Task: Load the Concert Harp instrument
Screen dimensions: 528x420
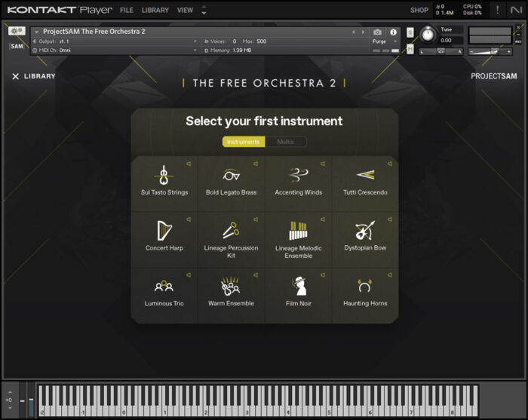Action: [x=164, y=239]
